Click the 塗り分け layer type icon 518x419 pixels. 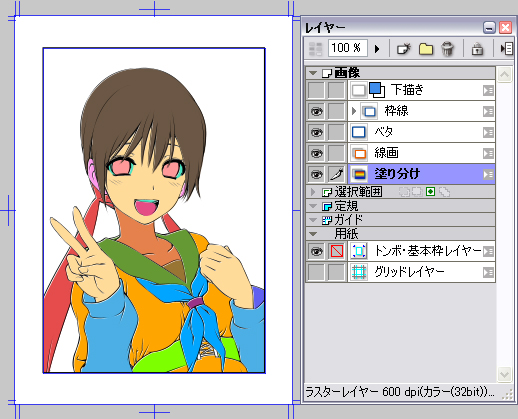coord(359,174)
